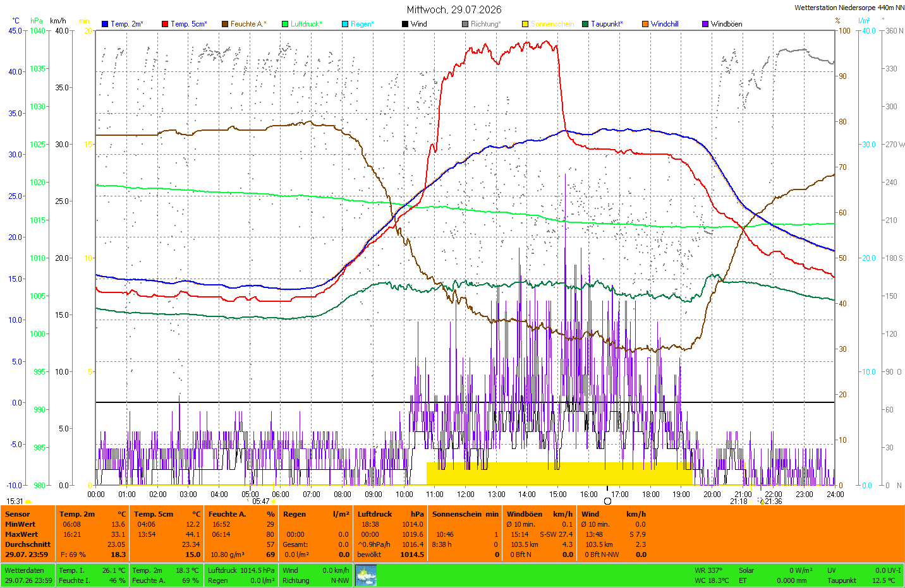
Task: Click the Luftdruck hPa table header
Action: click(x=390, y=514)
